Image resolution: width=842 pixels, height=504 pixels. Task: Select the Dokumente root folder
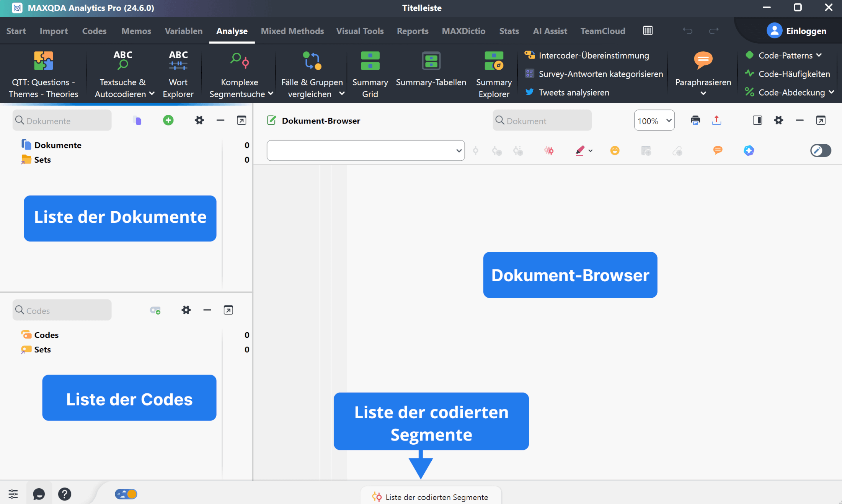(57, 145)
